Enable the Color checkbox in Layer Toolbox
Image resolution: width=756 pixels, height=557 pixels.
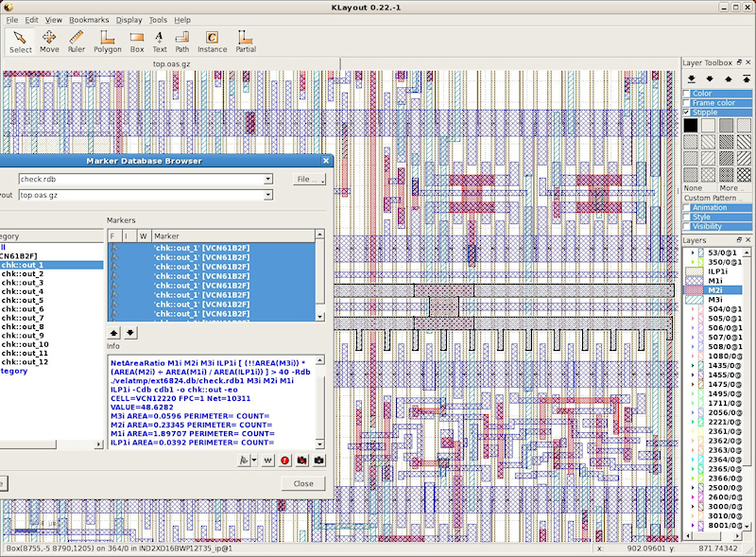point(687,94)
